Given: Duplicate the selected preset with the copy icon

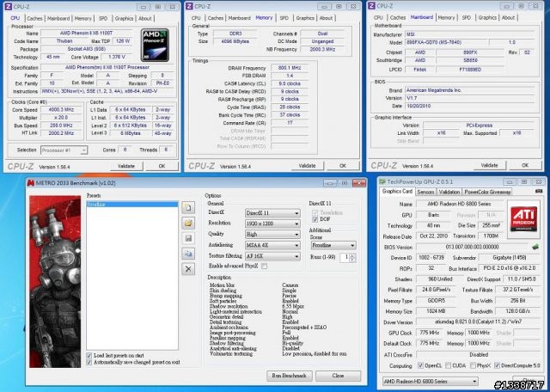Looking at the screenshot, I should click(x=188, y=254).
